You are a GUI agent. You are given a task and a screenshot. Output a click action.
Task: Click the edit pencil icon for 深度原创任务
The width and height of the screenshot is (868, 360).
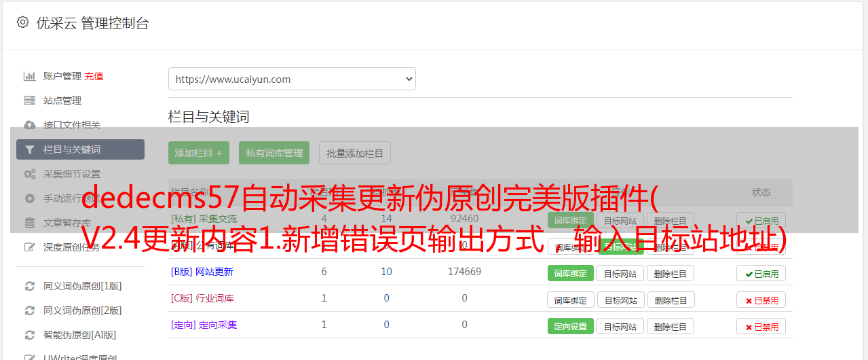[x=29, y=247]
